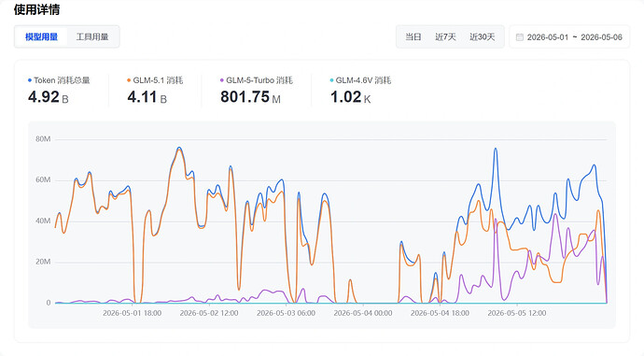Image resolution: width=644 pixels, height=356 pixels.
Task: Click the purple GLM-5-Turbo 消耗 legend dot
Action: pos(222,80)
